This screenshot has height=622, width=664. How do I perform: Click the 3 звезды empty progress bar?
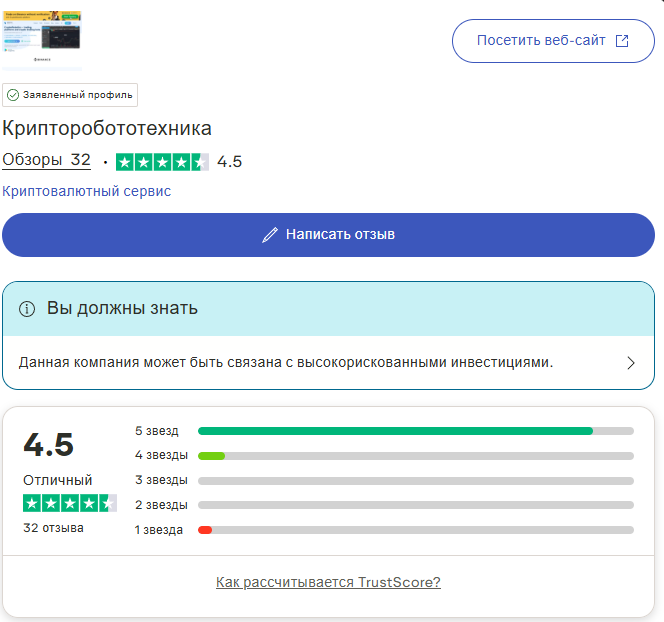coord(416,481)
